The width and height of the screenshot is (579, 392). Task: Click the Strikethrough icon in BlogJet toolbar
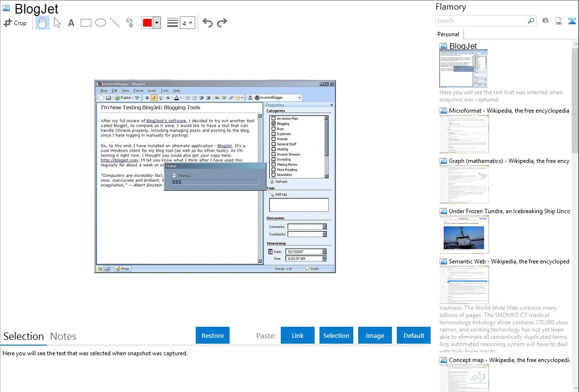(x=168, y=98)
